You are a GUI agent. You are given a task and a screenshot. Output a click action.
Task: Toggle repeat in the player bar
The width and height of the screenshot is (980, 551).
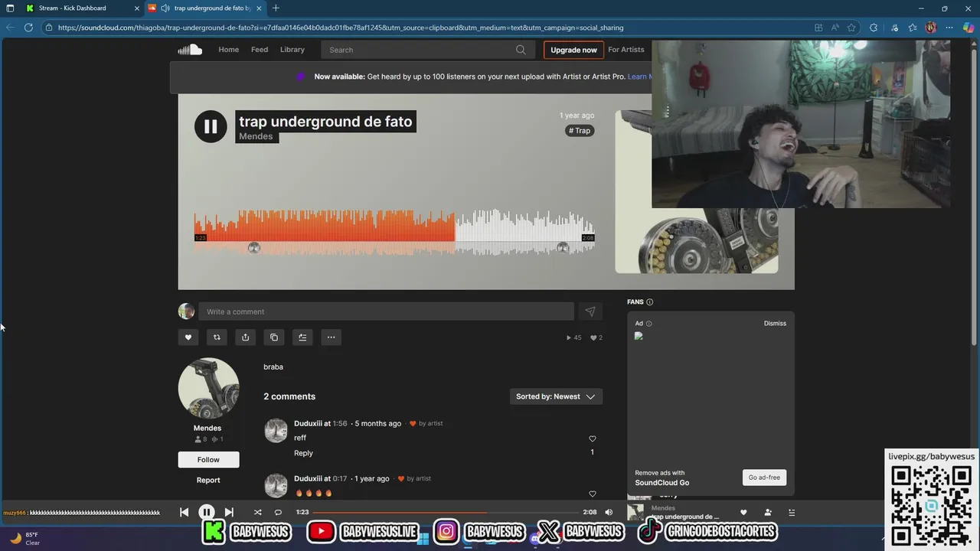(x=278, y=512)
